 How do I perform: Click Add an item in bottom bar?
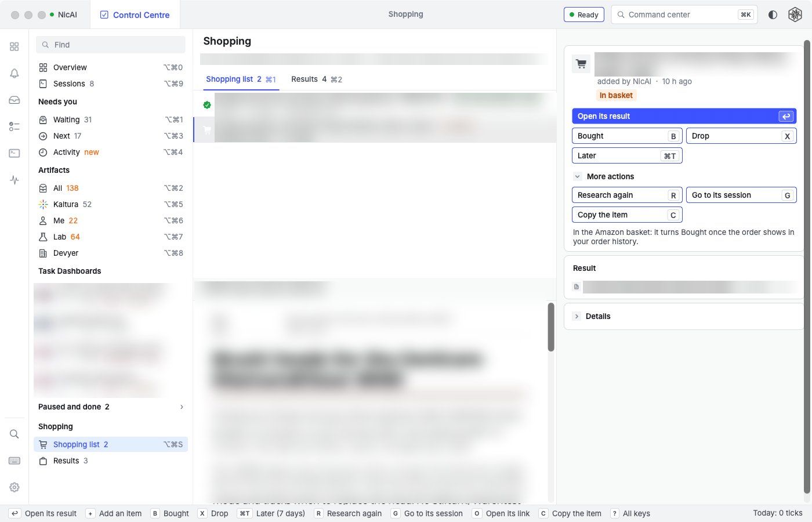coord(114,513)
